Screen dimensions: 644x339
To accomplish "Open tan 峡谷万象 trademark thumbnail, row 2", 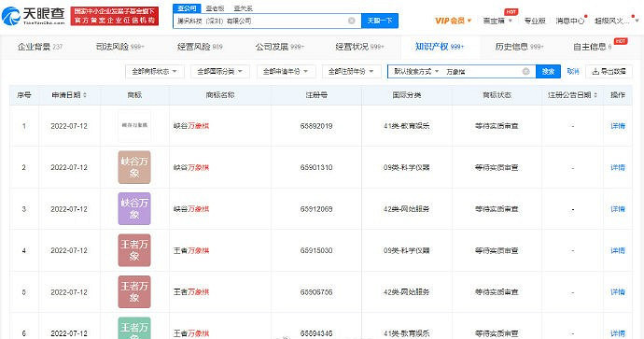I will 134,167.
